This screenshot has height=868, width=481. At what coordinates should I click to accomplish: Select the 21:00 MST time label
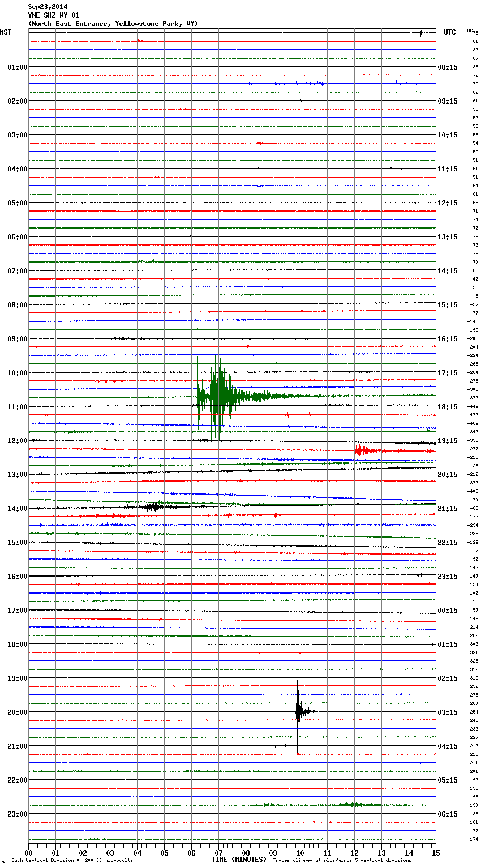[x=18, y=746]
